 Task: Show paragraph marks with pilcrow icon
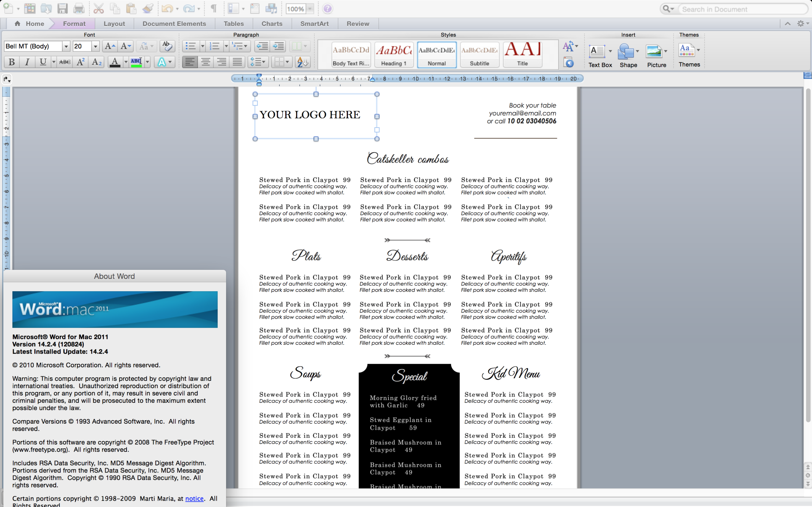(213, 9)
